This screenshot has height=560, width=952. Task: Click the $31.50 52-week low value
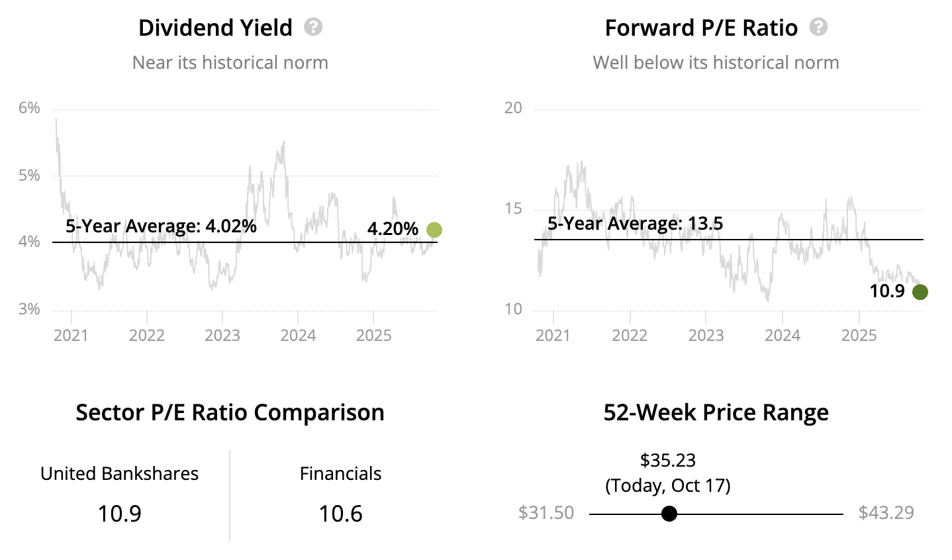546,513
